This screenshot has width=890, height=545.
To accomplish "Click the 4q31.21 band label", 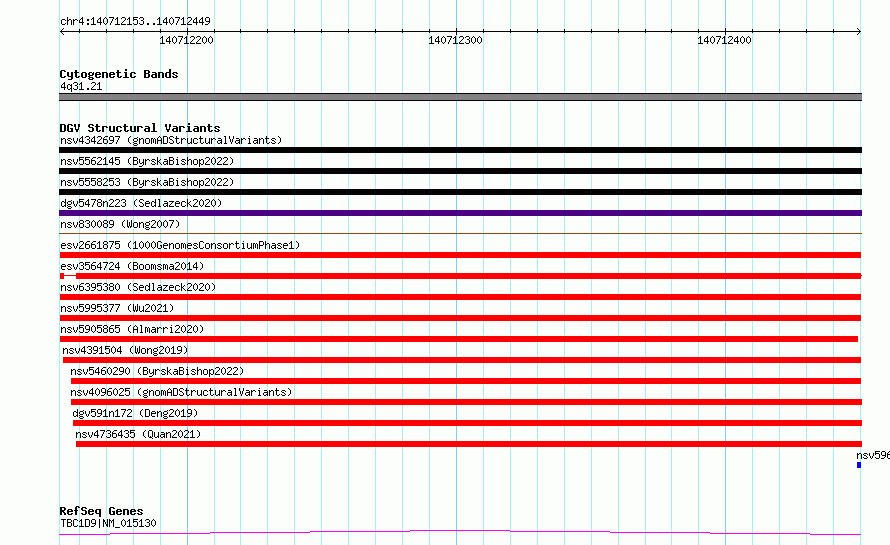I will click(81, 86).
